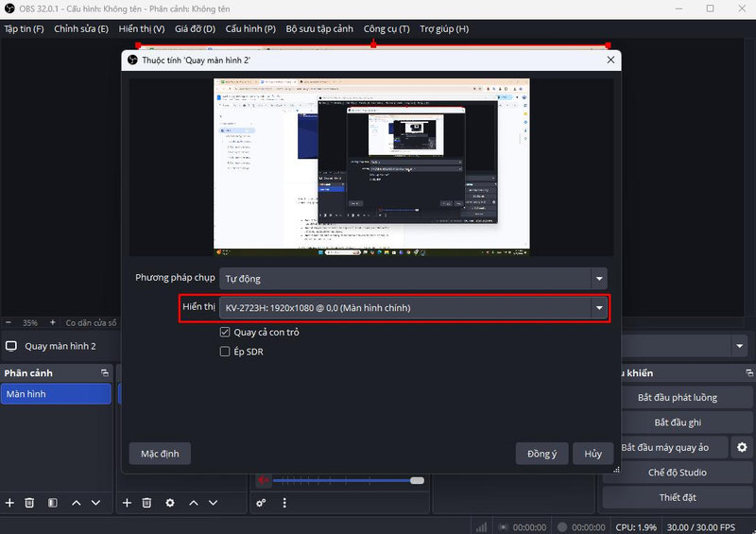Open the Chỉnh sửa (E) menu
The width and height of the screenshot is (756, 534).
(81, 29)
